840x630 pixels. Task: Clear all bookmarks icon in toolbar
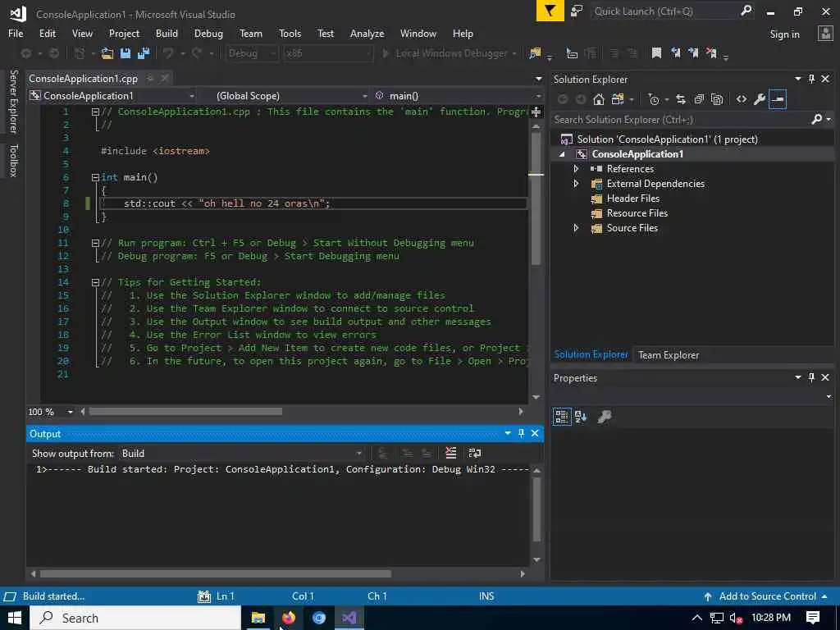click(x=711, y=53)
